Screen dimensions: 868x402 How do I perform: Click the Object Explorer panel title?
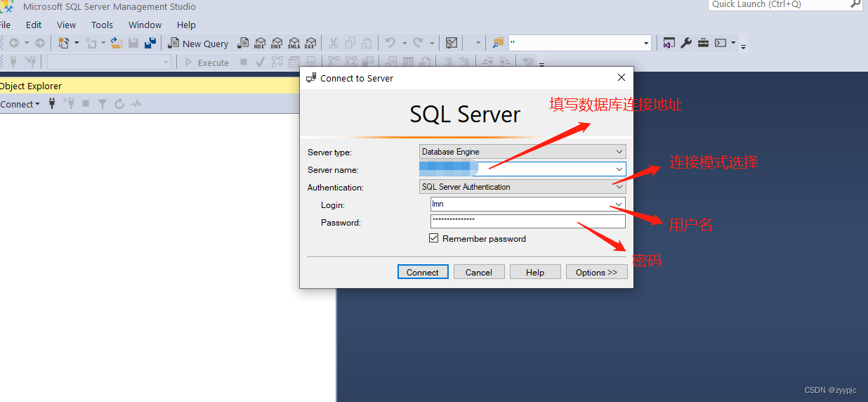coord(31,86)
